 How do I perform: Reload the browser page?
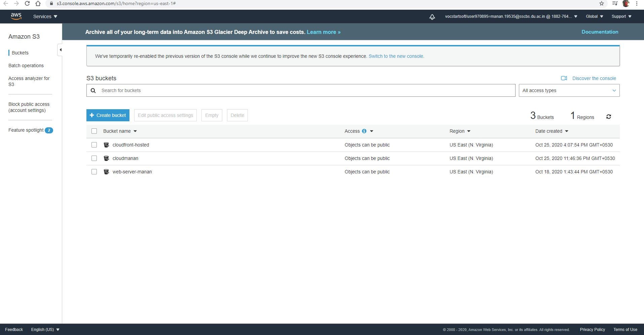[x=27, y=3]
